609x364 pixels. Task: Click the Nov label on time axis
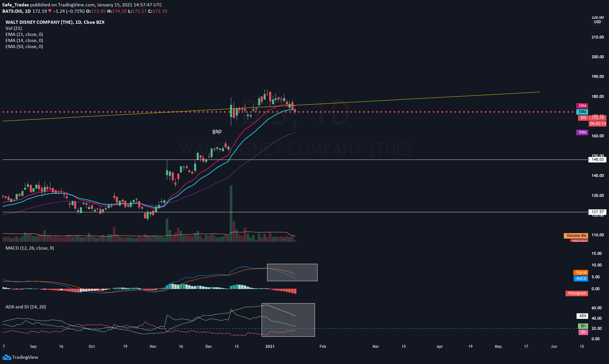[x=153, y=346]
